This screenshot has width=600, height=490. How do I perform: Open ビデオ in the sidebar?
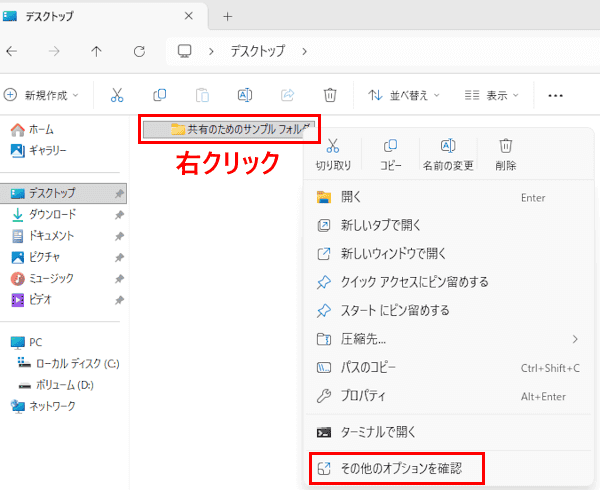(x=31, y=300)
